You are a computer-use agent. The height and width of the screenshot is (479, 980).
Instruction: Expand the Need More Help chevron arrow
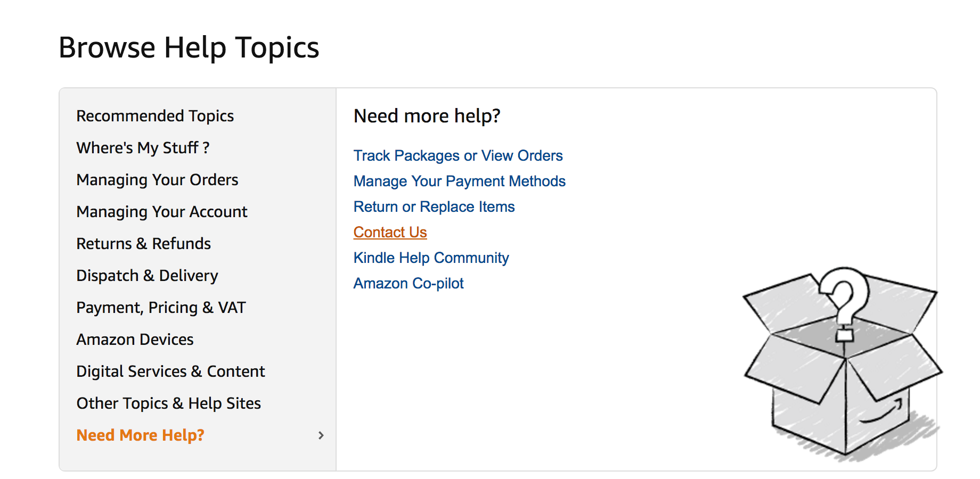(321, 435)
